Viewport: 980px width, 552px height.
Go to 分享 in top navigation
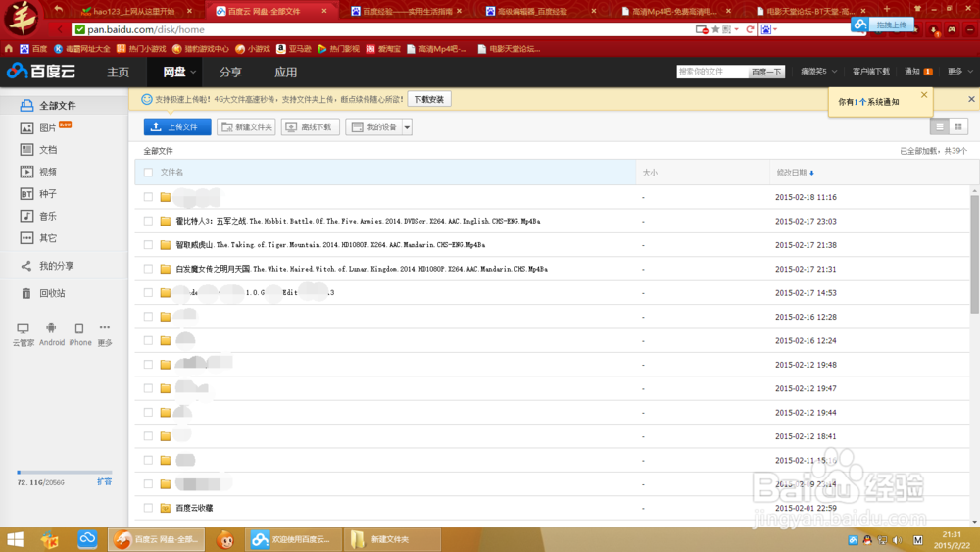coord(230,72)
